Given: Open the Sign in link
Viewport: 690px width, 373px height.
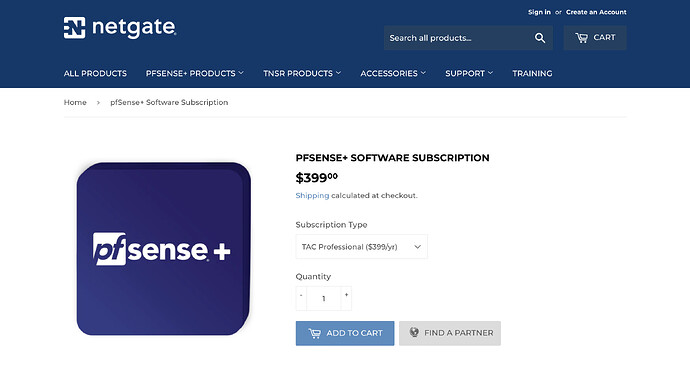Looking at the screenshot, I should pos(539,12).
